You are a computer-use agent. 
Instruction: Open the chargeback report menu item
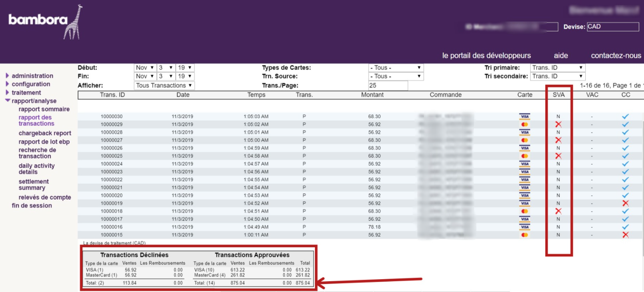coord(45,133)
